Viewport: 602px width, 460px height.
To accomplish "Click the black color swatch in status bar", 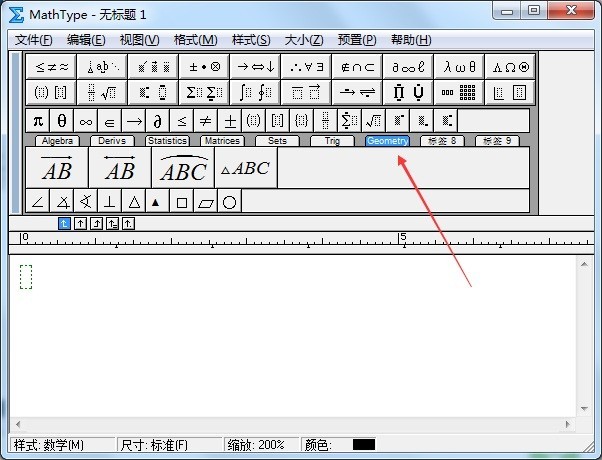I will [x=364, y=444].
